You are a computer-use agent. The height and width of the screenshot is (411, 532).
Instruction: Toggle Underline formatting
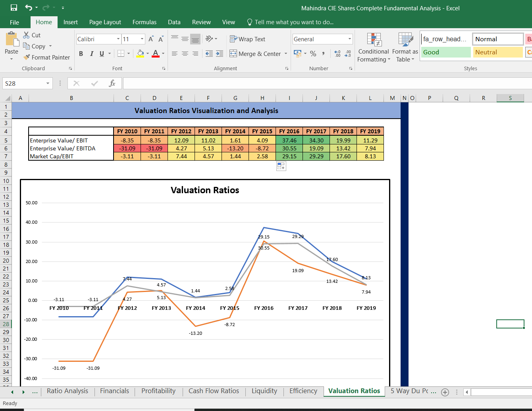click(102, 54)
